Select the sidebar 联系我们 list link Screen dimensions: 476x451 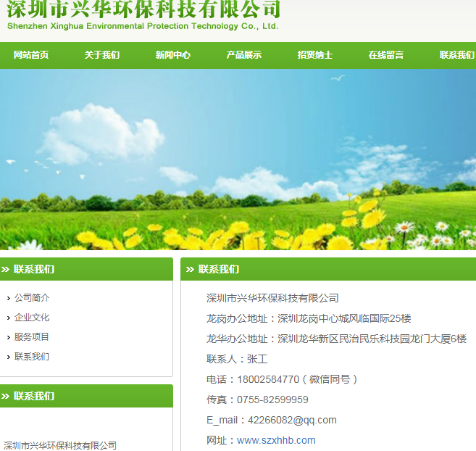click(32, 357)
